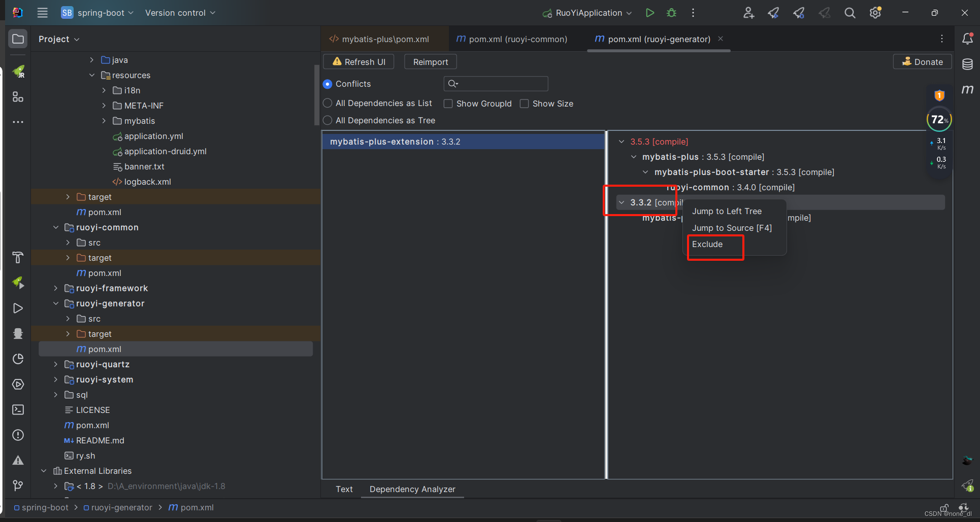
Task: Select the All Dependencies as List radio button
Action: 328,103
